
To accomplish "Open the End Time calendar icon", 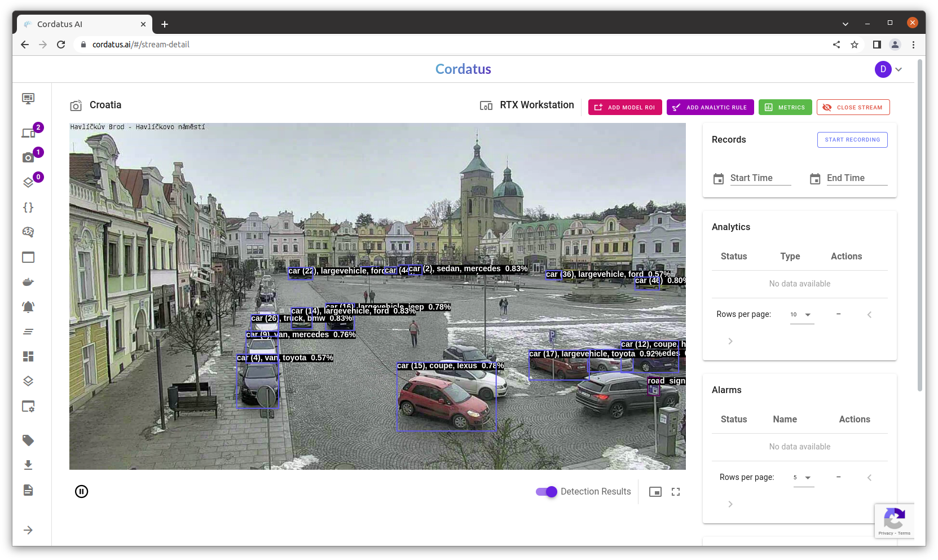I will [815, 179].
